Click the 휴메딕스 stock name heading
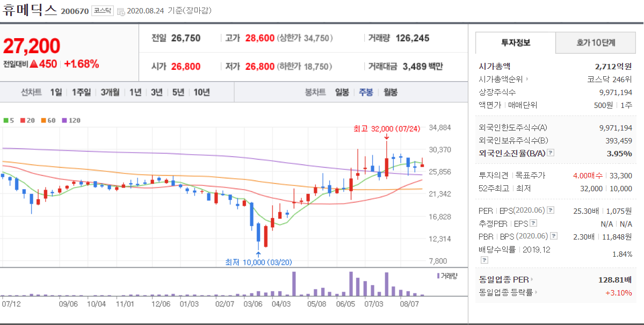 [30, 10]
